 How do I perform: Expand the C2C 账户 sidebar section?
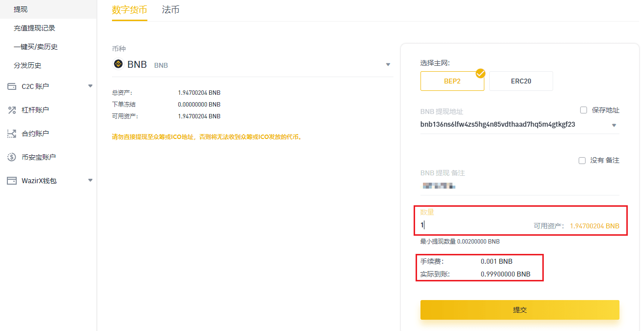coord(90,86)
